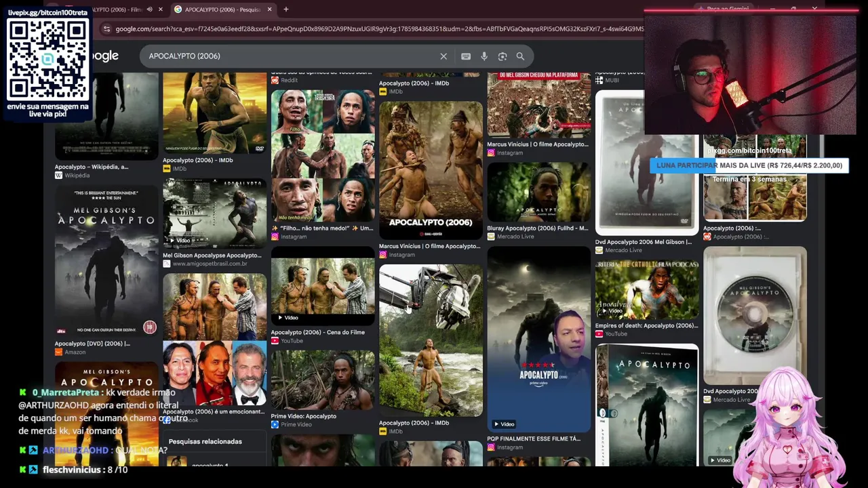
Task: Open the Apocalypto DVD disc in case image
Action: (x=755, y=316)
